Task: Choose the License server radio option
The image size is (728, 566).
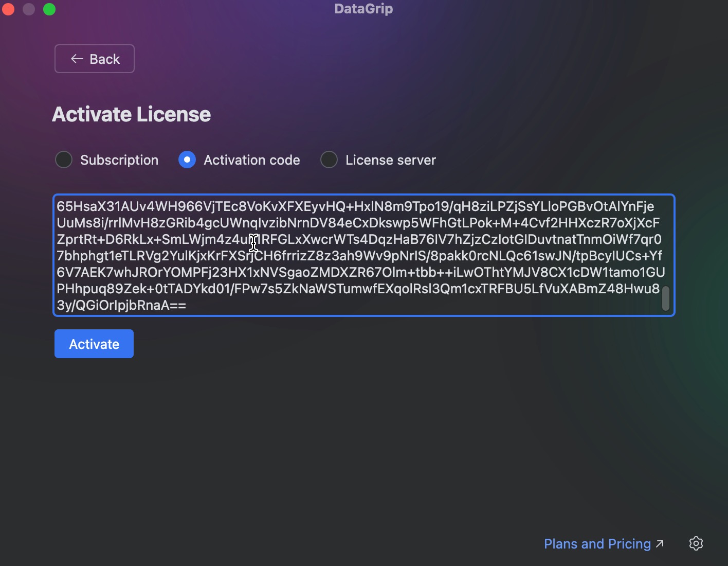Action: tap(329, 160)
